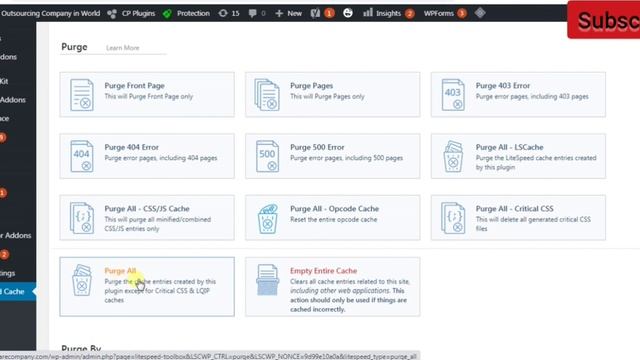Click the Purge By heading at bottom
640x360 pixels.
click(x=81, y=349)
